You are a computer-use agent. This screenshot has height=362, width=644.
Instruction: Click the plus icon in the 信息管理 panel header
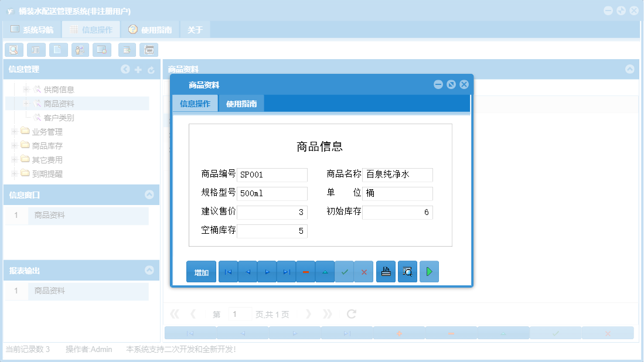tap(137, 69)
